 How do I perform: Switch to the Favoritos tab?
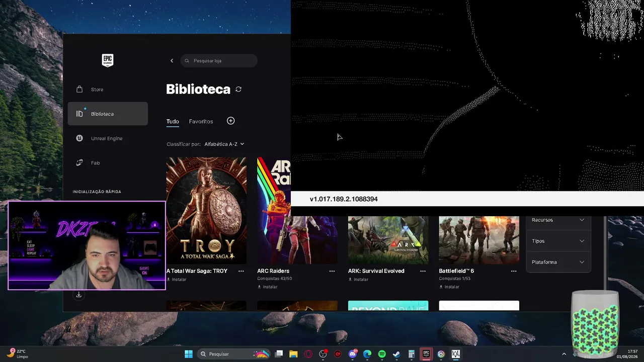click(x=201, y=121)
